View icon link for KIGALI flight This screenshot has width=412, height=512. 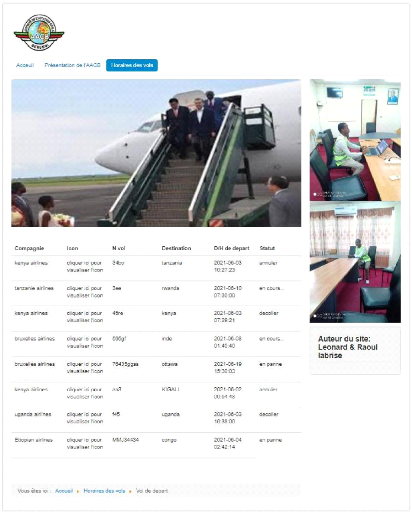85,393
